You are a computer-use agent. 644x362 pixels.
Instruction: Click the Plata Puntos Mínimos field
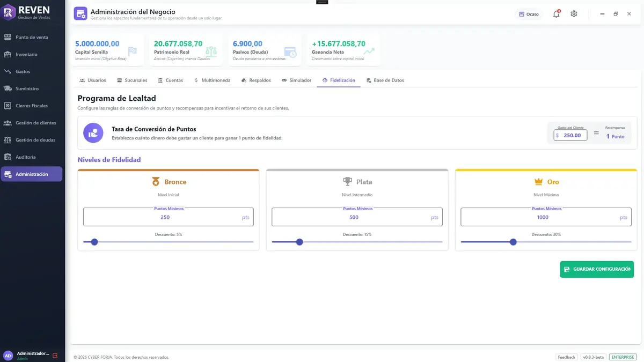pos(357,217)
